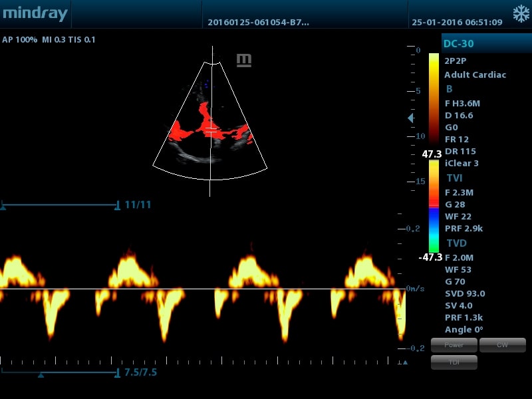Click the 7.5/7.5 sweep slider triangle marker
Screen dimensions: 532x399
41,375
